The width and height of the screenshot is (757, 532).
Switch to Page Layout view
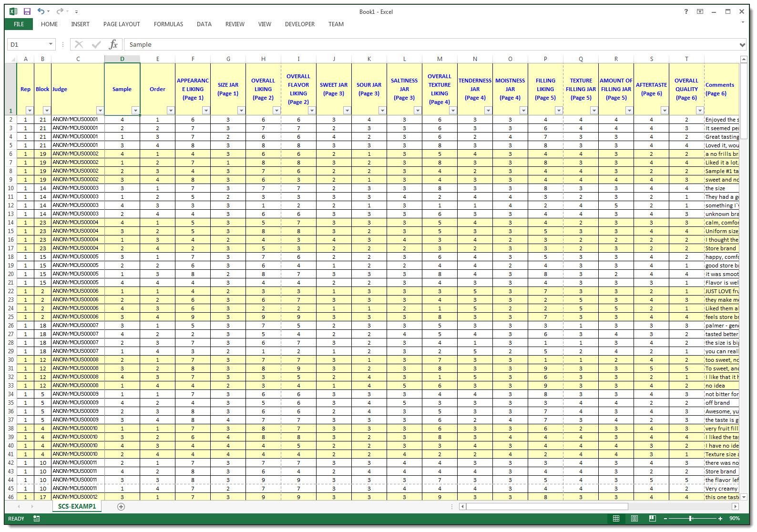click(634, 519)
